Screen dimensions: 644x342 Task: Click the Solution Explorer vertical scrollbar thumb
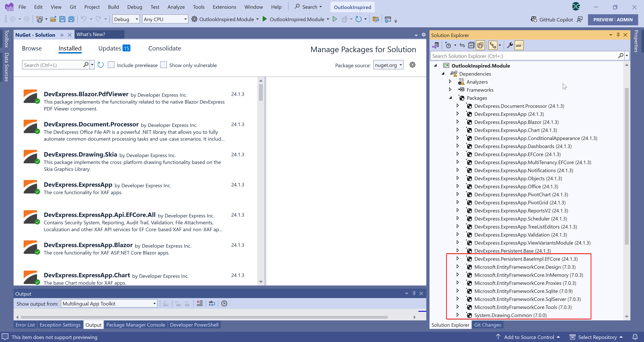pyautogui.click(x=627, y=166)
